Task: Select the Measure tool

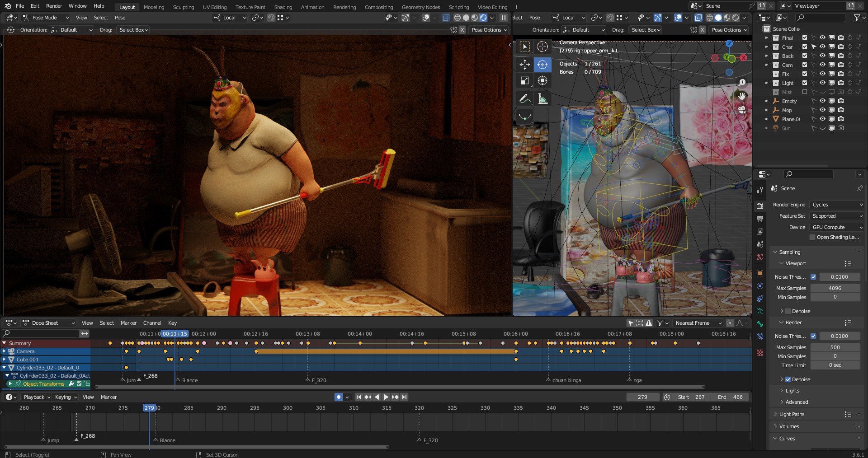Action: click(542, 99)
